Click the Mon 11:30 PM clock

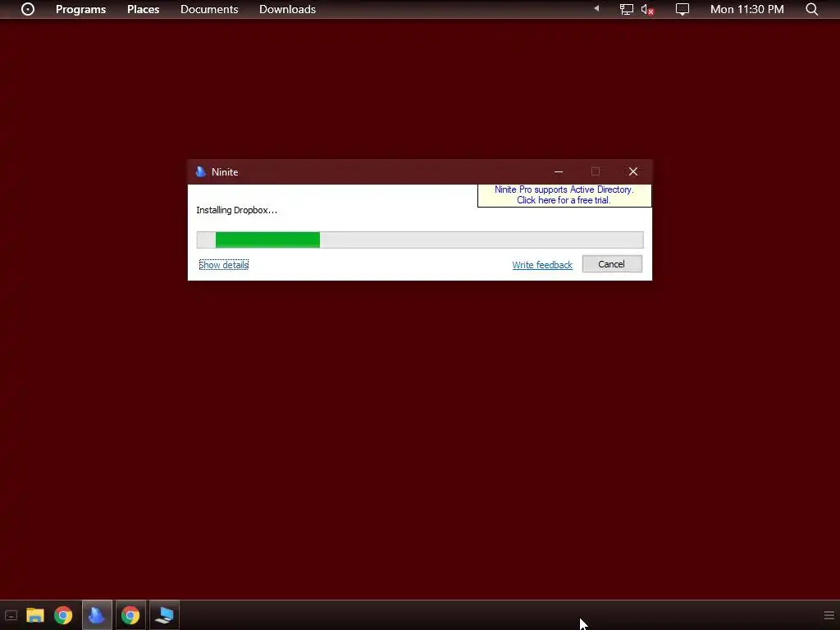point(746,9)
